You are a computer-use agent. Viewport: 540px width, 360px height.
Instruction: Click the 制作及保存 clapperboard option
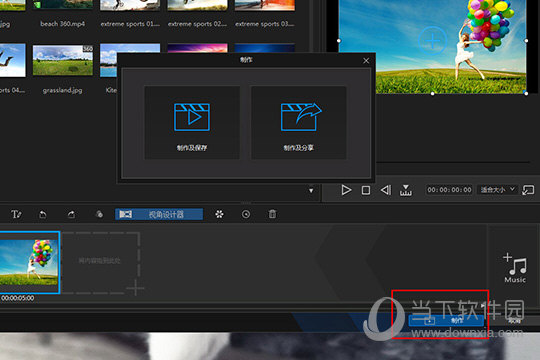click(192, 122)
